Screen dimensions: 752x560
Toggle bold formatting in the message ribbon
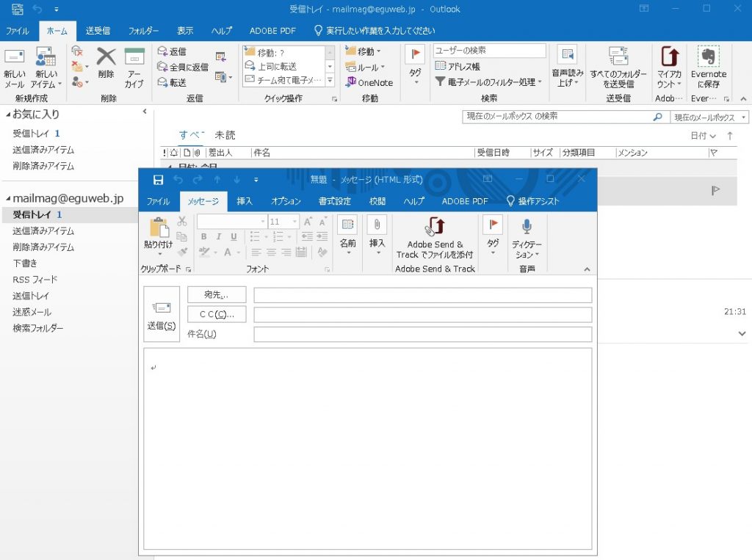tap(204, 236)
